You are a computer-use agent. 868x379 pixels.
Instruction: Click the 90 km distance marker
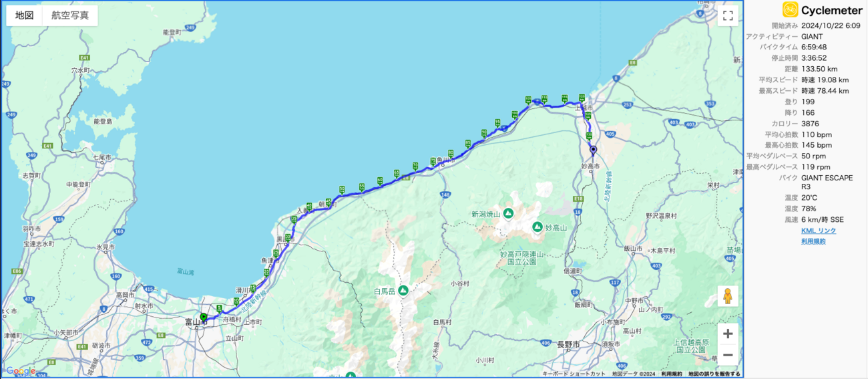[484, 133]
